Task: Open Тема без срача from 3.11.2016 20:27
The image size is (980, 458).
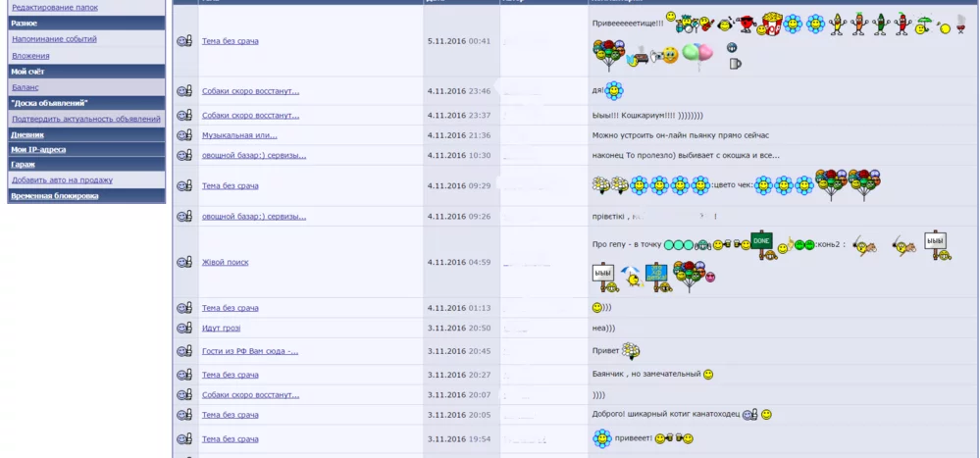Action: pos(230,375)
